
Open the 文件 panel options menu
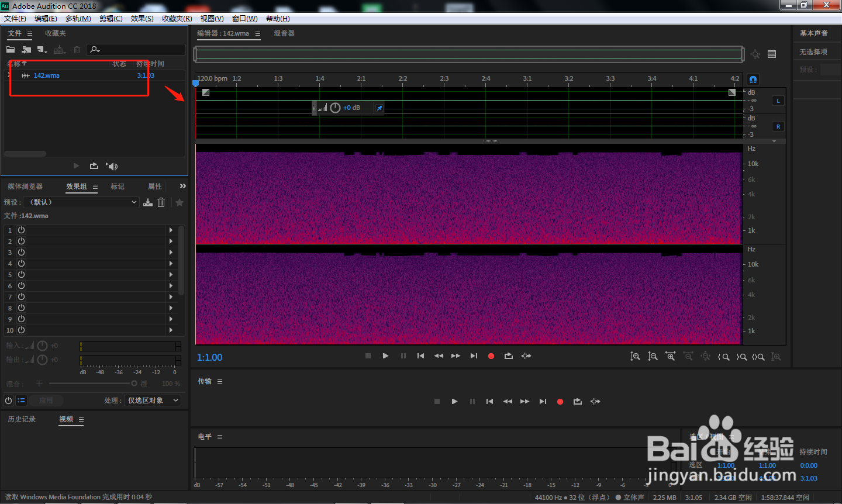coord(30,33)
